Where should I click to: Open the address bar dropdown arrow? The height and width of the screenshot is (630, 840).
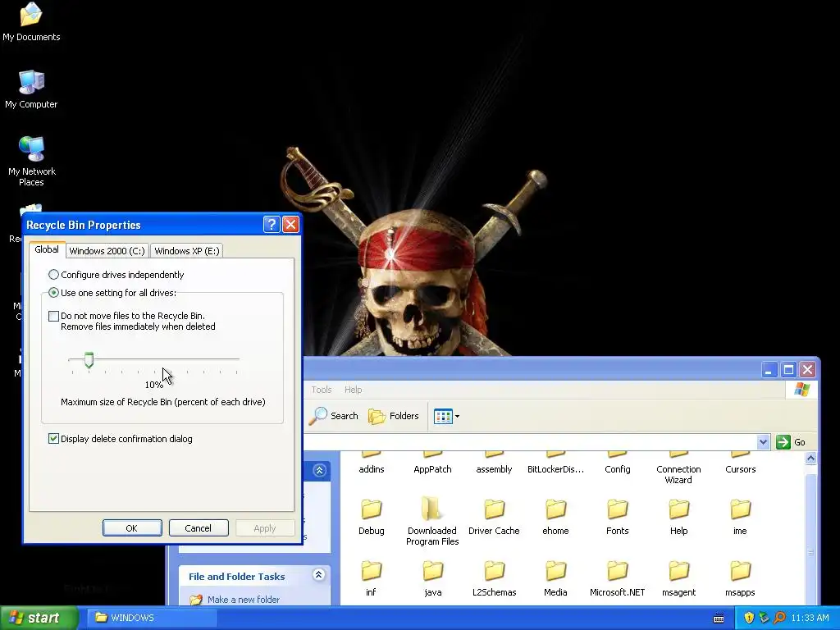coord(764,442)
